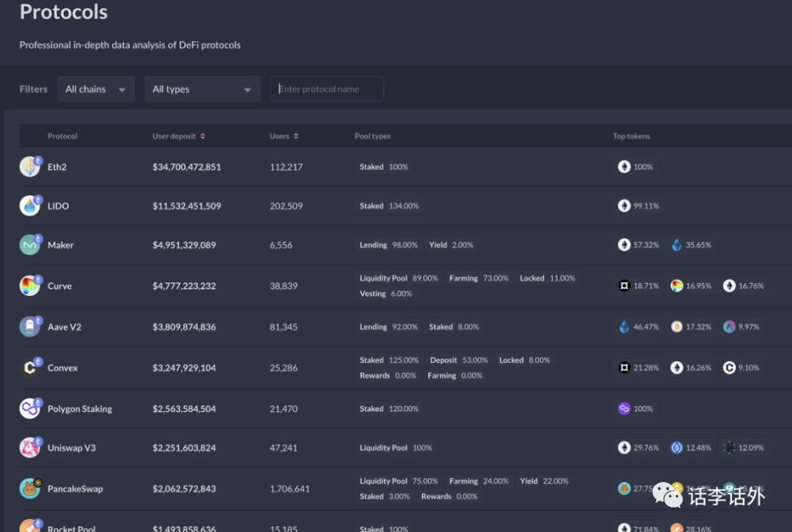Click the Aave V2 protocol logo

coord(30,327)
